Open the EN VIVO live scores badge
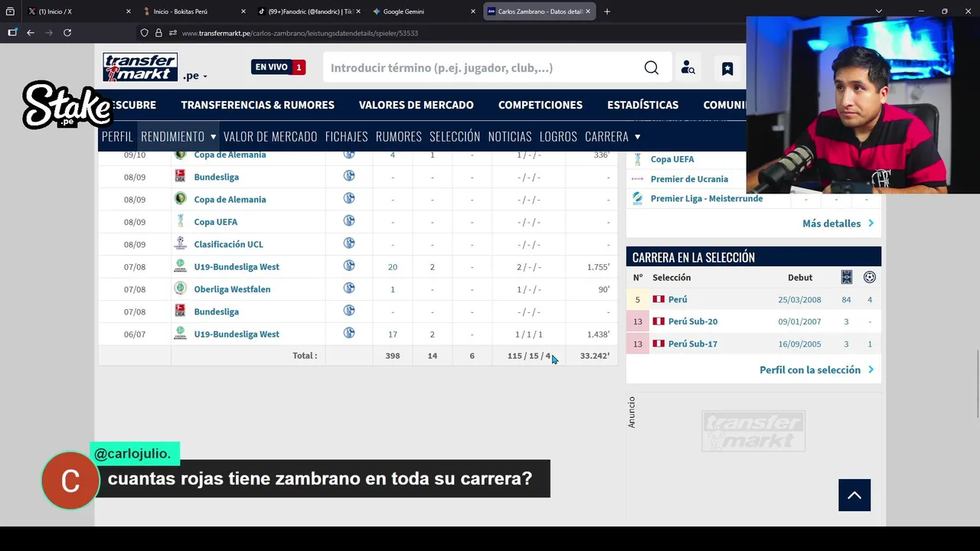980x551 pixels. [x=278, y=67]
